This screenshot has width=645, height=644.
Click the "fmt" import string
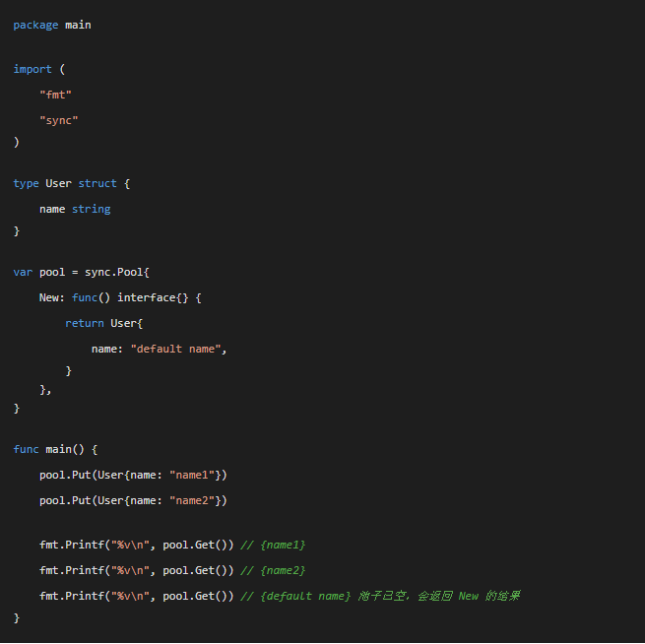pos(55,95)
